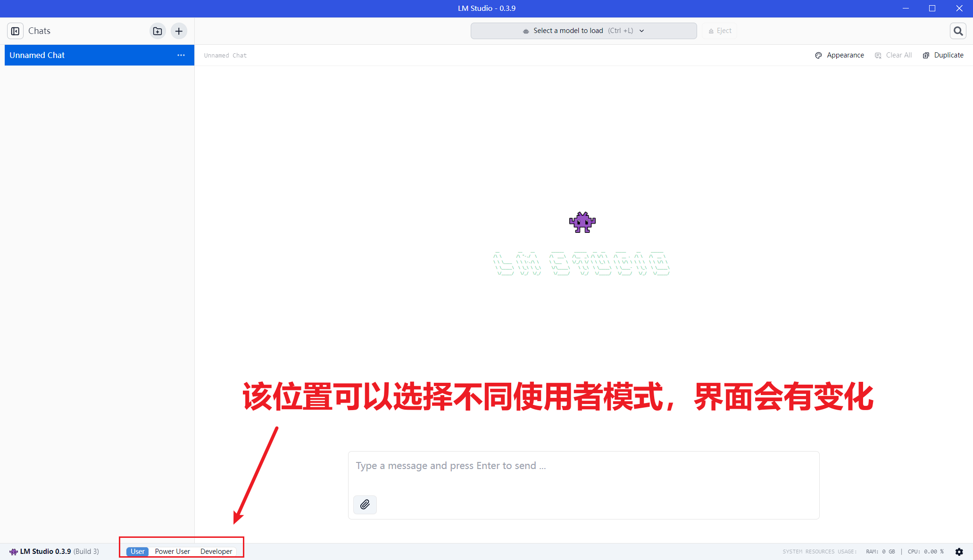Screen dimensions: 973x560
Task: Open the Appearance settings
Action: 840,55
